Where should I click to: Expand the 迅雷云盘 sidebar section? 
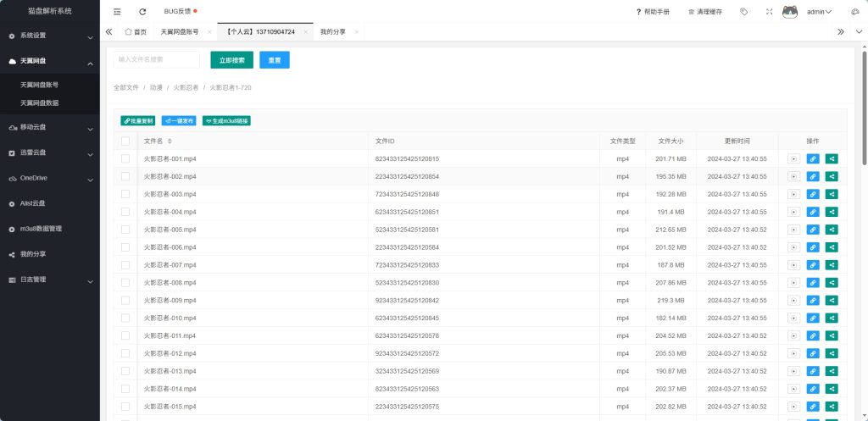pos(49,153)
